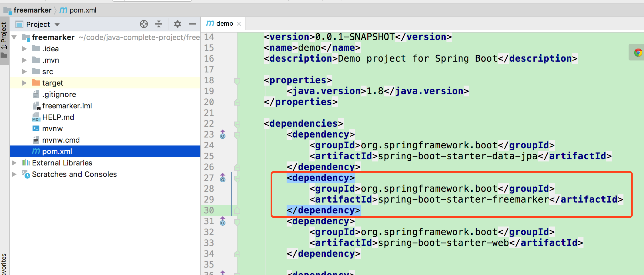Close the demo editor tab
The height and width of the screenshot is (275, 644).
tap(239, 24)
